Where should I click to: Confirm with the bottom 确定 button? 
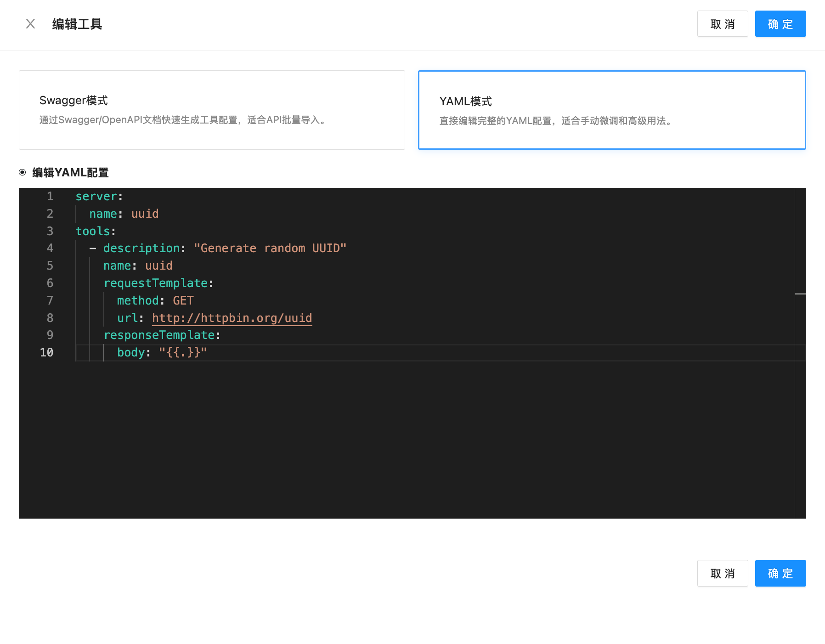780,573
